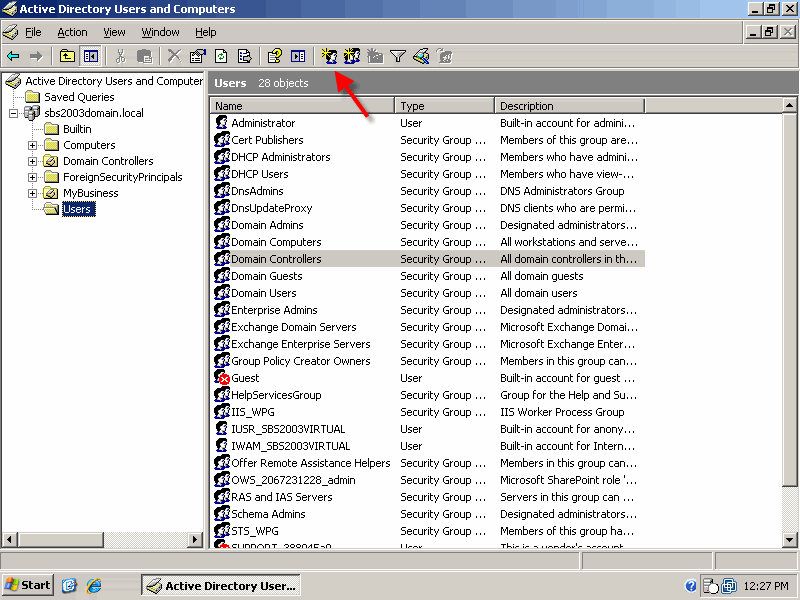The height and width of the screenshot is (600, 800).
Task: Select the Users container in tree
Action: [77, 209]
